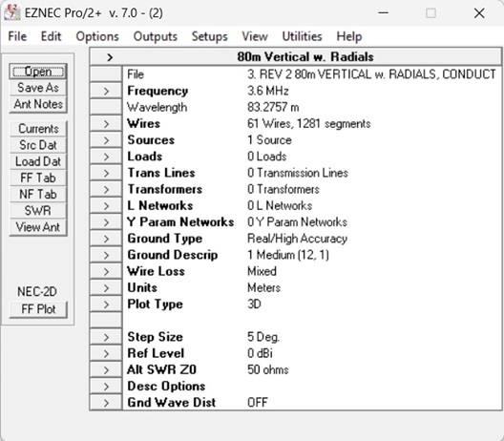504x441 pixels.
Task: Click the arrow button next to Y Param Networks
Action: 106,222
